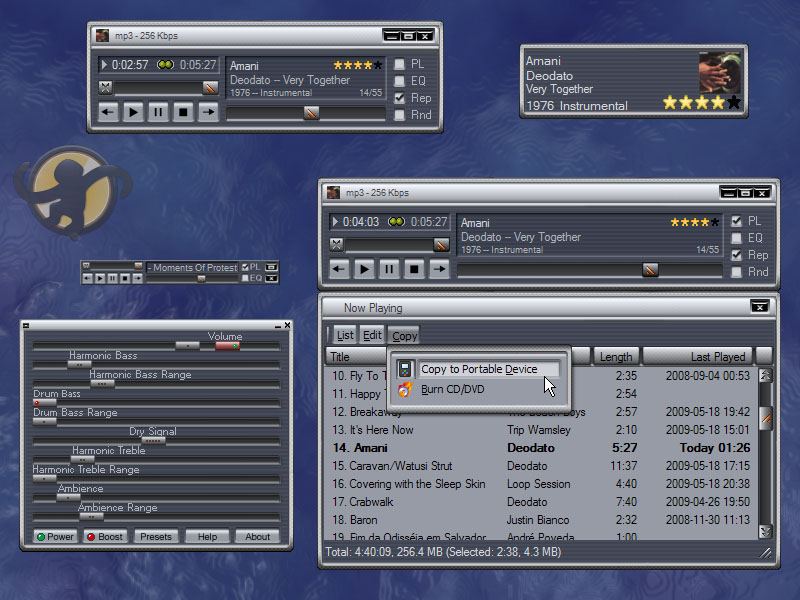Viewport: 800px width, 600px height.
Task: Click next track icon in the mini player
Action: [x=138, y=279]
